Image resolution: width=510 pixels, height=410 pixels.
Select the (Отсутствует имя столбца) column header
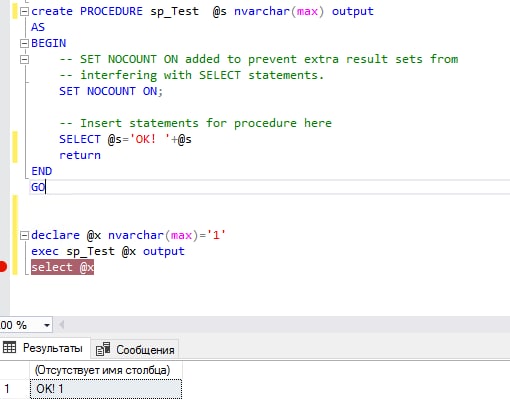(106, 370)
